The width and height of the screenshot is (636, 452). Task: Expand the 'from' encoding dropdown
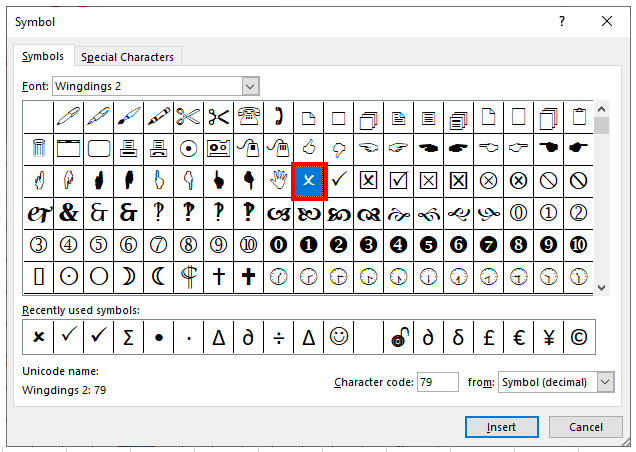(x=605, y=382)
